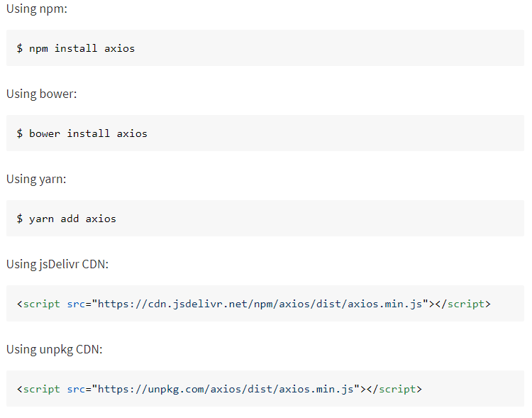This screenshot has width=532, height=418.
Task: Click the unpkg.com URL string
Action: (226, 389)
